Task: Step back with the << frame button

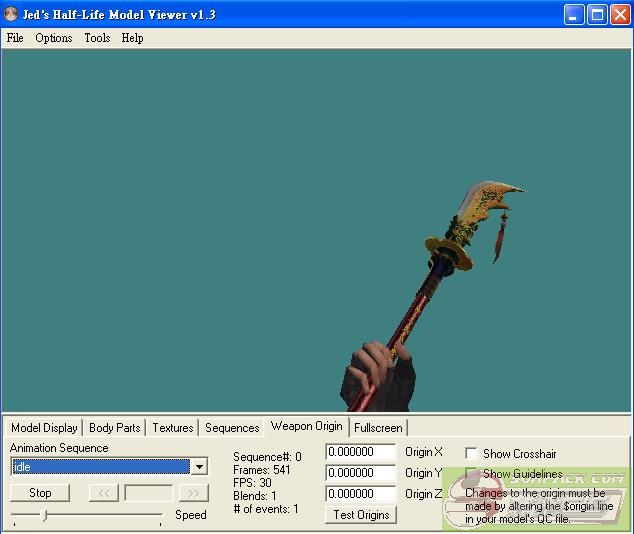Action: click(x=104, y=493)
